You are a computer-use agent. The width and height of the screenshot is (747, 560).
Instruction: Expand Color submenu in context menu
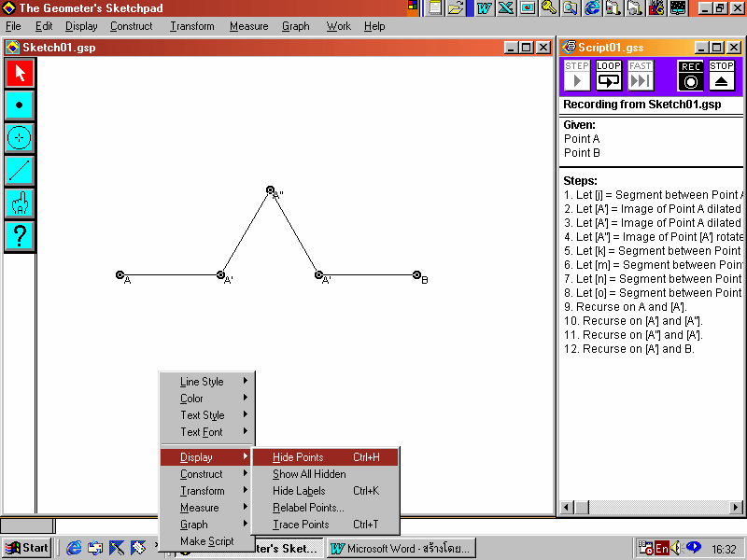pos(207,399)
